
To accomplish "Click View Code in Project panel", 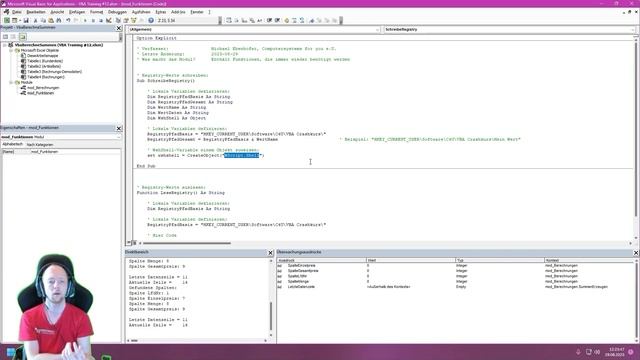I will pos(5,37).
